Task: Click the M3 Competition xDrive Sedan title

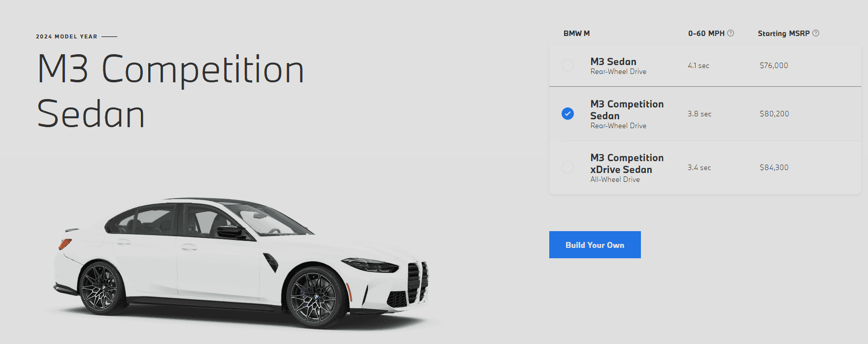Action: point(627,164)
